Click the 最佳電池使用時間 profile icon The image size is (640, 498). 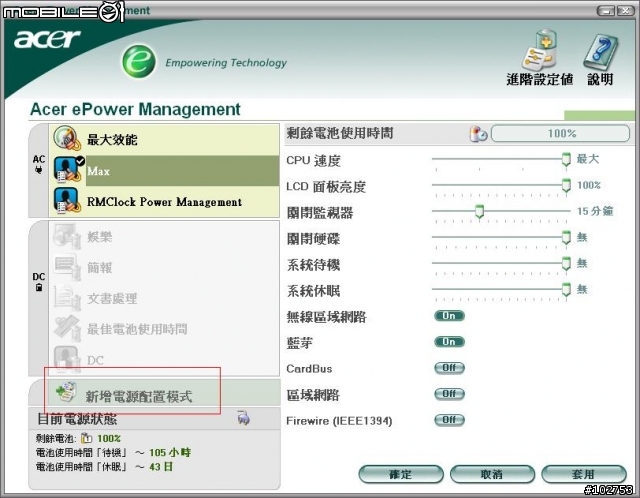[66, 328]
